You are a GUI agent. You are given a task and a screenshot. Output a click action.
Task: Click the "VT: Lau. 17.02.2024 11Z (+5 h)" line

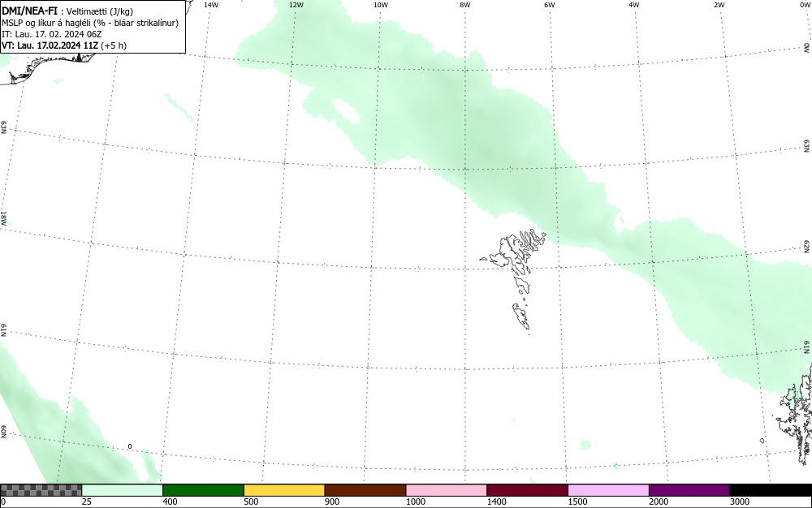pos(64,45)
